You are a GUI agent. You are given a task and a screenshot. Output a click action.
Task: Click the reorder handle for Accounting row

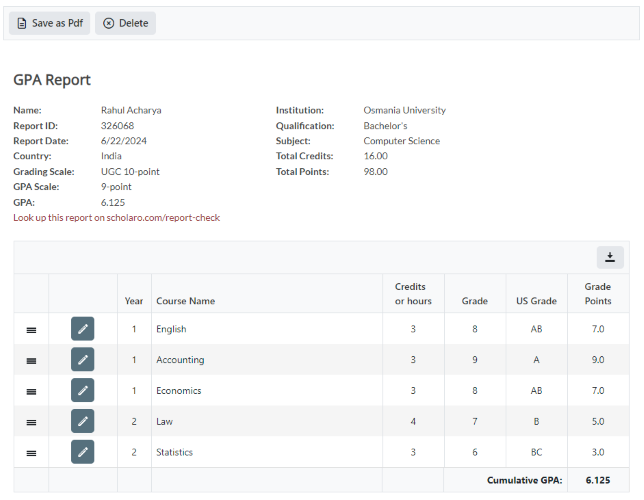[x=31, y=361]
